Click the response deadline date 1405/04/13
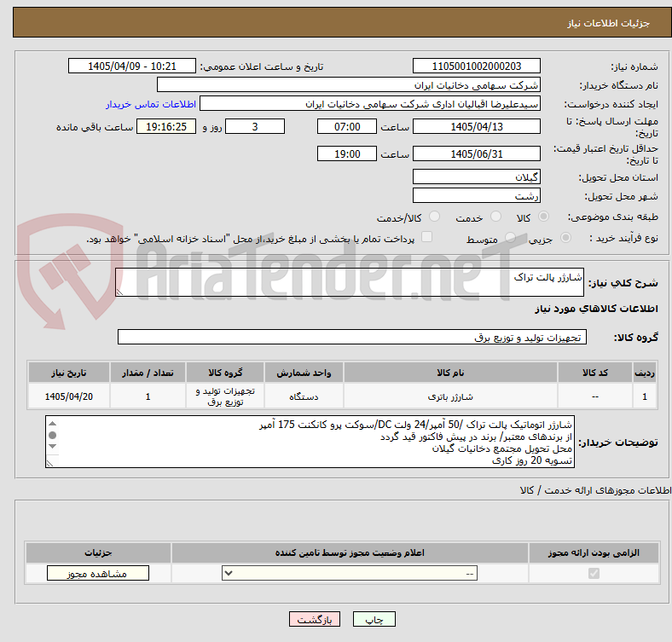The height and width of the screenshot is (642, 672). (476, 126)
